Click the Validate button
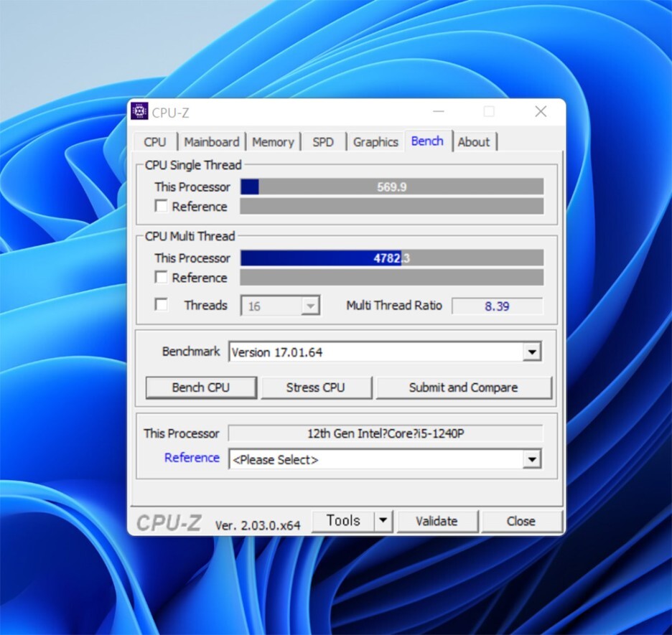 pyautogui.click(x=437, y=521)
